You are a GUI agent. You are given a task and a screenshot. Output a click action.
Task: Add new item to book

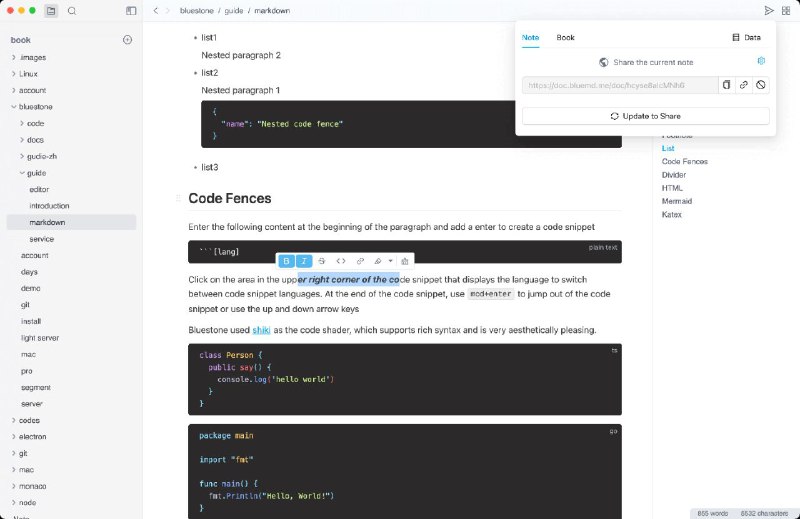(127, 40)
